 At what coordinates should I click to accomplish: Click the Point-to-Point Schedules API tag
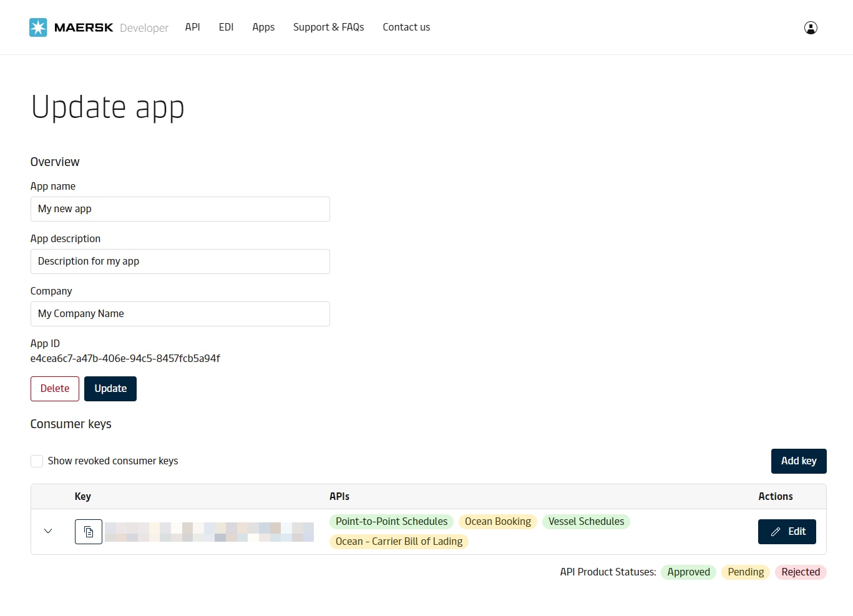(x=391, y=522)
